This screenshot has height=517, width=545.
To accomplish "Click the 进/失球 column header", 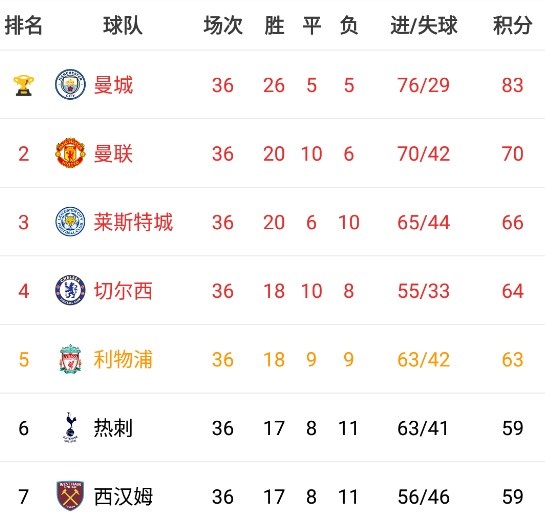I will click(424, 25).
